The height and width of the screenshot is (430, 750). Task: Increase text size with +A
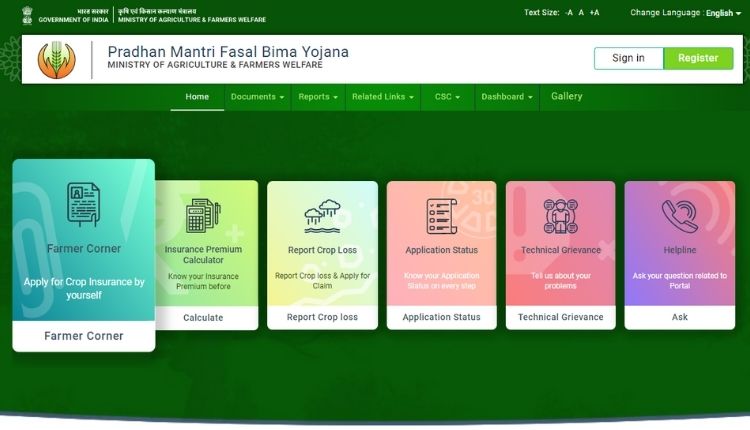594,13
